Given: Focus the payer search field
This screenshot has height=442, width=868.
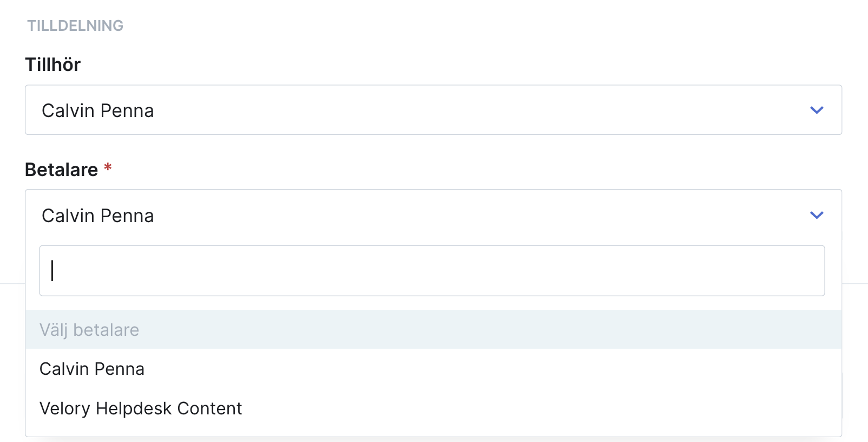Looking at the screenshot, I should click(x=432, y=271).
